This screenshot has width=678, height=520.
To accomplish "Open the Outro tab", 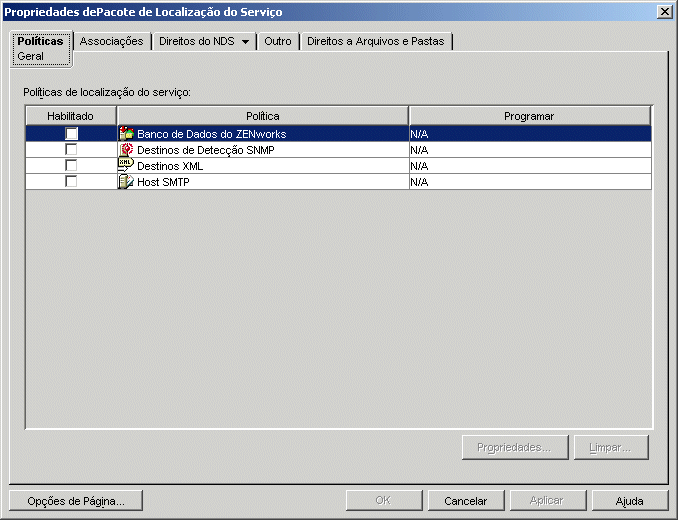I will pyautogui.click(x=278, y=42).
